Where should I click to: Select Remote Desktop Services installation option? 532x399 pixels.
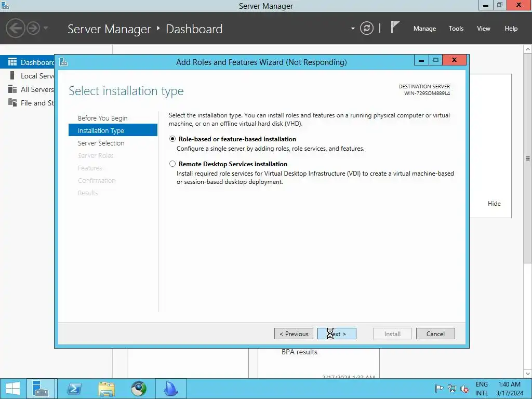click(x=172, y=164)
